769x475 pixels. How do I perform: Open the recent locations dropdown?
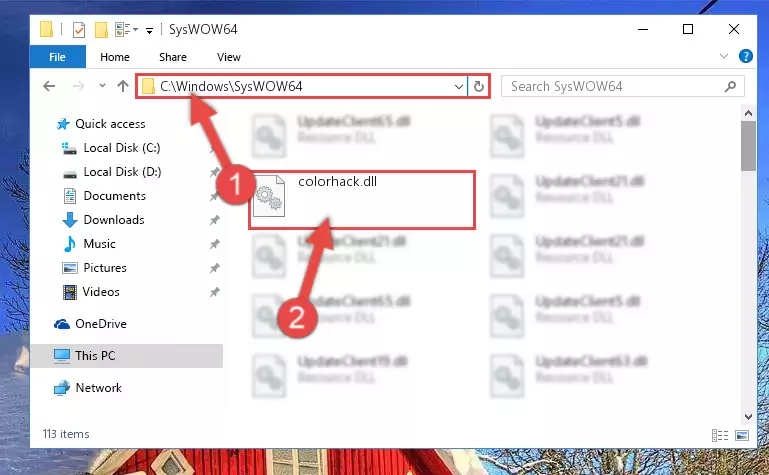click(x=102, y=86)
